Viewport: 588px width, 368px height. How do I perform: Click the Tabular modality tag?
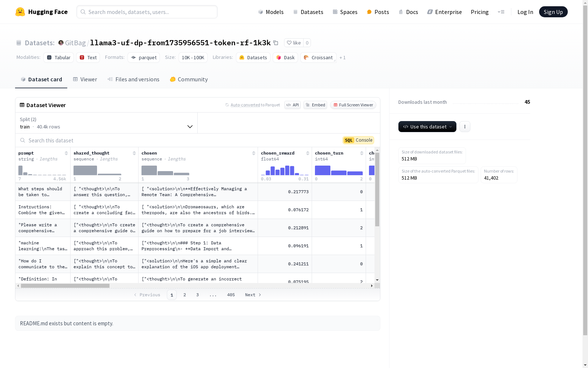[x=59, y=57]
